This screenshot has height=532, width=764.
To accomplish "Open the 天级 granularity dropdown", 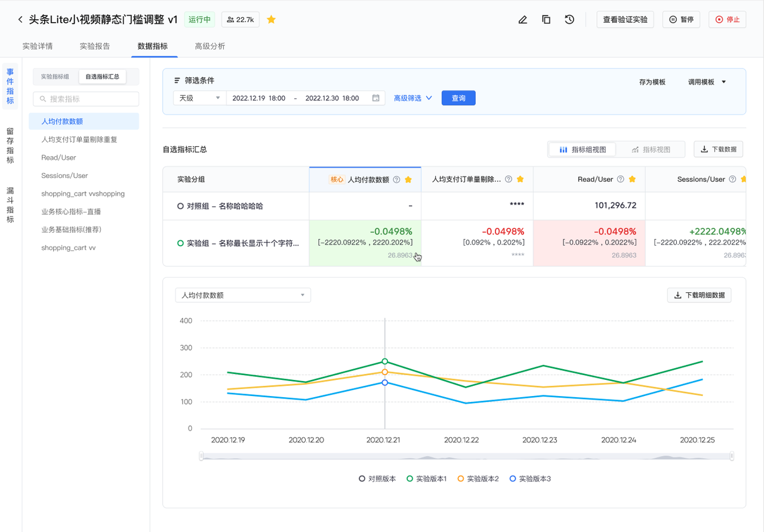I will (x=199, y=98).
